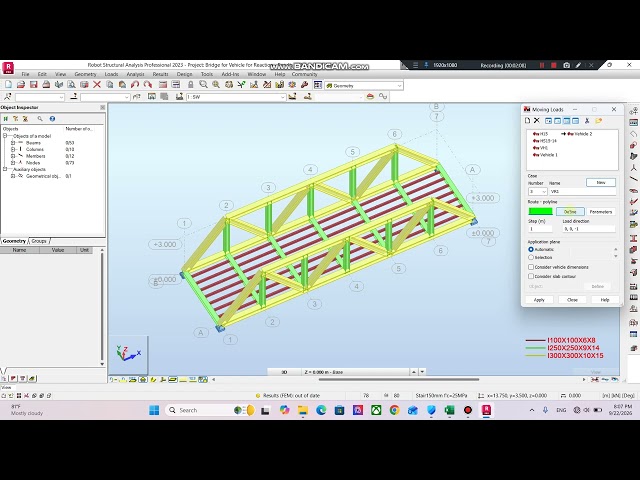
Task: Open the Analysis menu
Action: (136, 74)
